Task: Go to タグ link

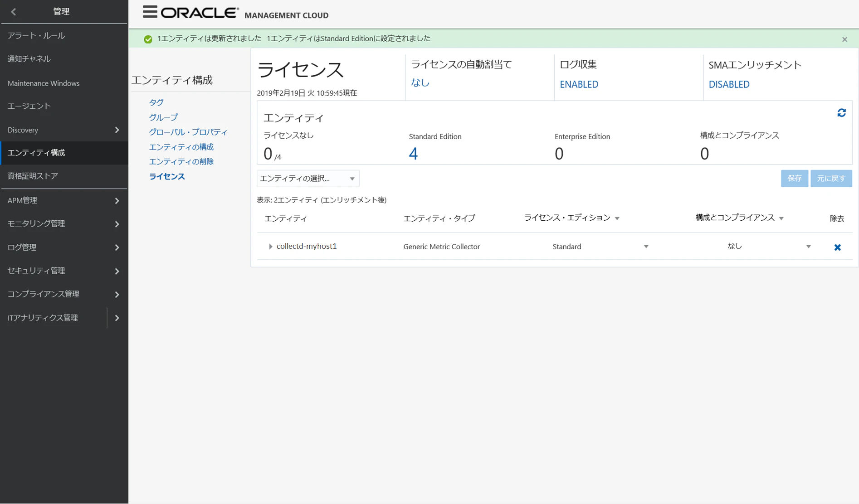Action: 156,102
